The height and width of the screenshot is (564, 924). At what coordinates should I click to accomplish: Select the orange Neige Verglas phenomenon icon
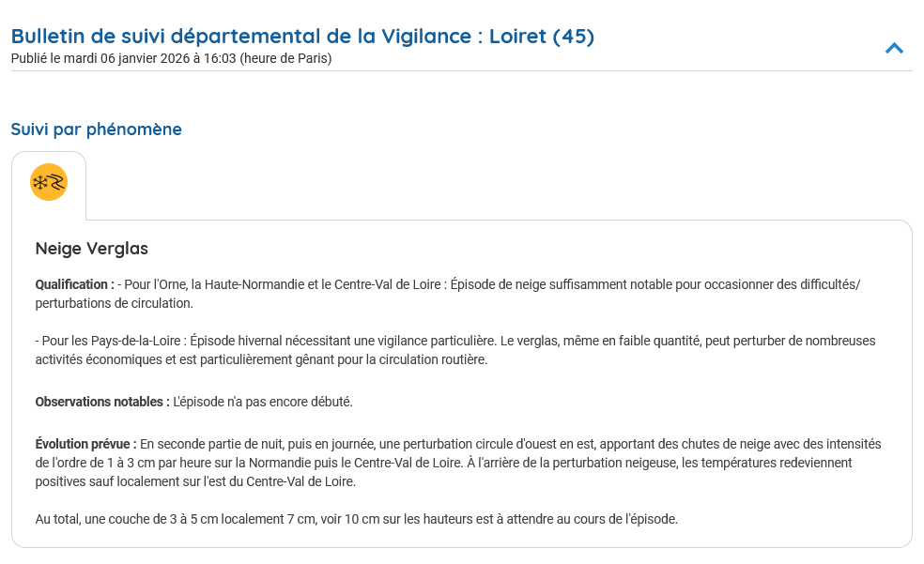click(49, 182)
